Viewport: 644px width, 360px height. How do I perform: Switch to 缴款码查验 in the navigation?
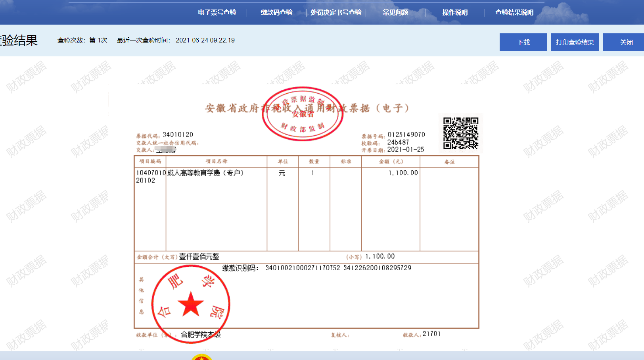276,13
